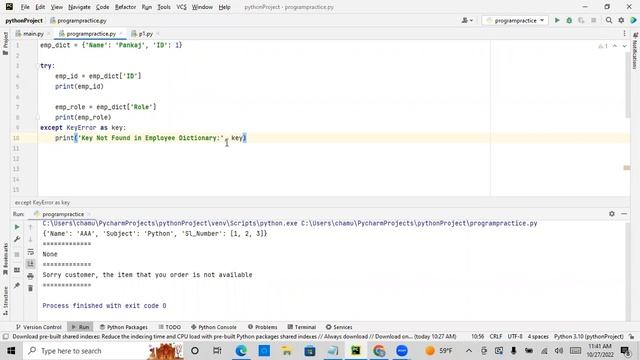Open Python Packages tool window
This screenshot has height=360, width=640.
click(x=124, y=327)
